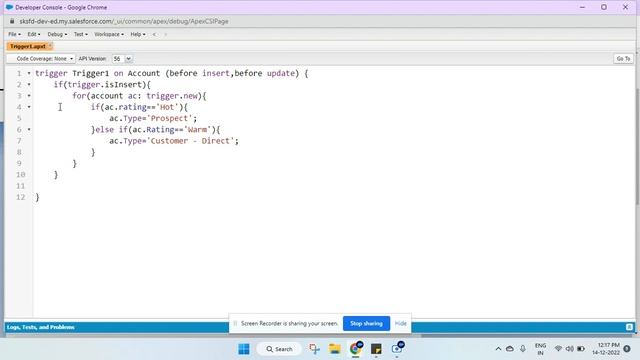Collapse the else if block on line 6
The width and height of the screenshot is (640, 360).
coord(29,129)
